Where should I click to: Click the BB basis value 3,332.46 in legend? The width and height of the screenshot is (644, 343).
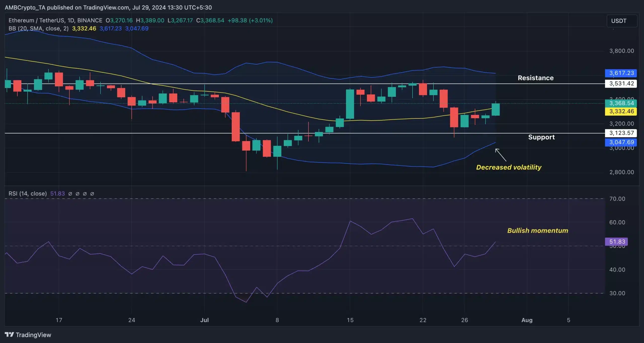(x=84, y=28)
